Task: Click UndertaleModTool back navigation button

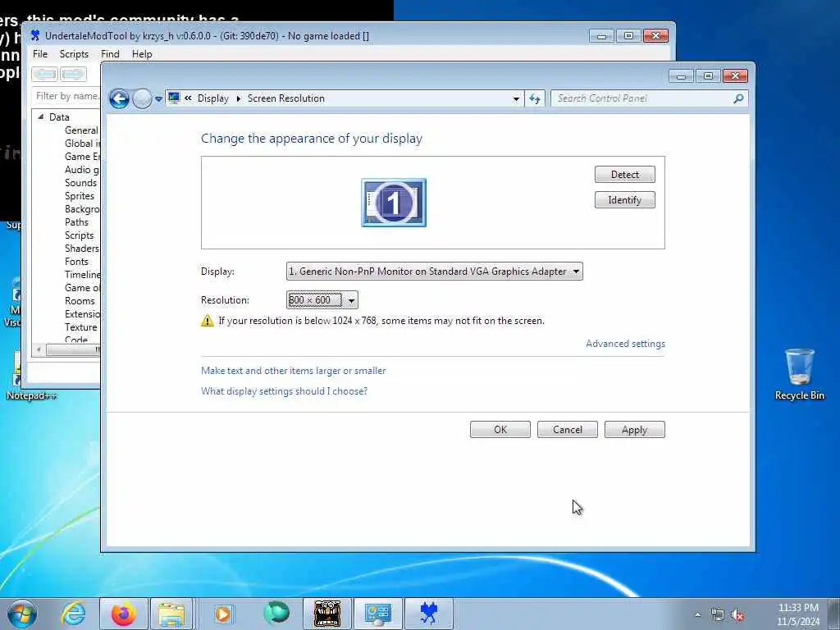Action: click(x=45, y=74)
